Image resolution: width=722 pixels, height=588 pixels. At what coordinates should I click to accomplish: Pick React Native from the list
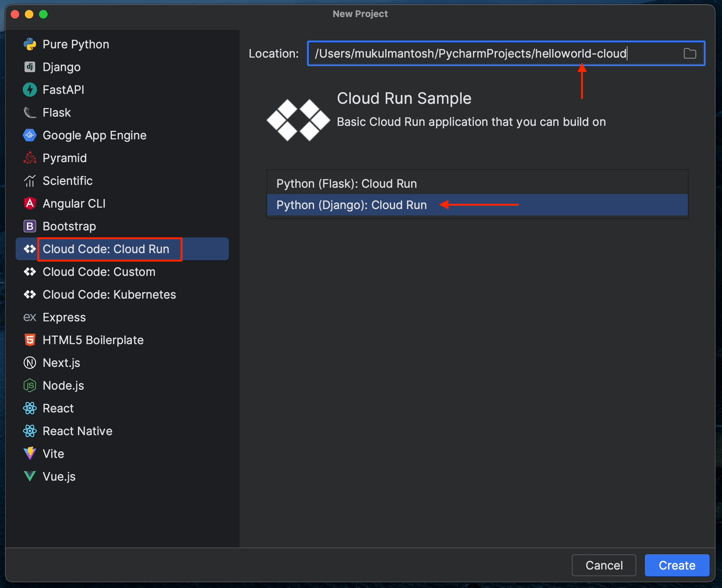pos(77,431)
